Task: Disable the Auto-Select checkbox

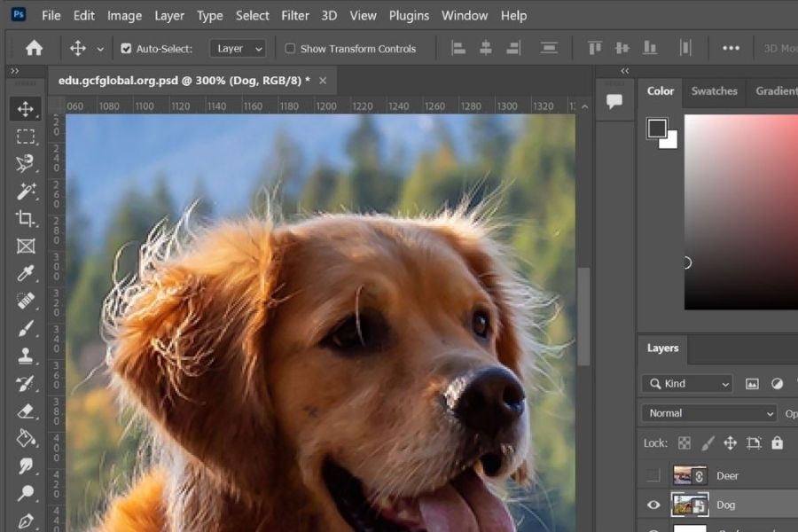Action: click(127, 49)
